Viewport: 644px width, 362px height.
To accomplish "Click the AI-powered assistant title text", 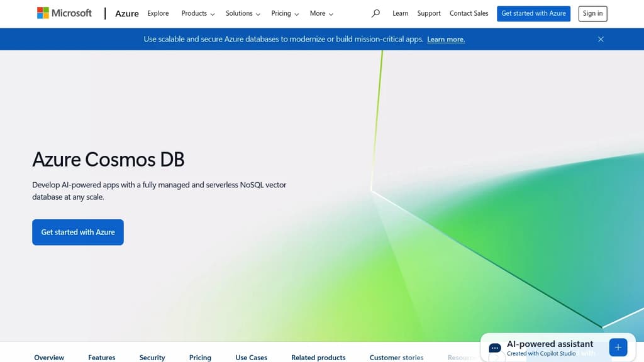I will 550,344.
